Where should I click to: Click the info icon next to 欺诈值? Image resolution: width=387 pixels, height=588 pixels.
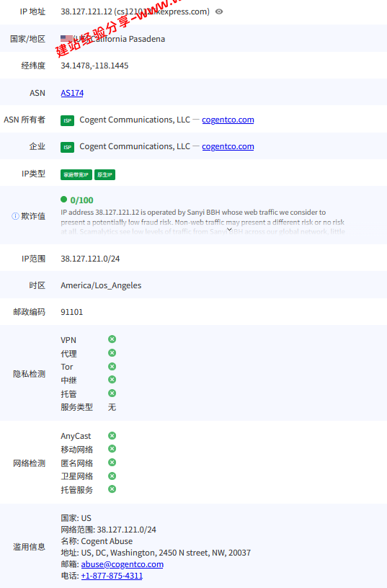point(15,216)
